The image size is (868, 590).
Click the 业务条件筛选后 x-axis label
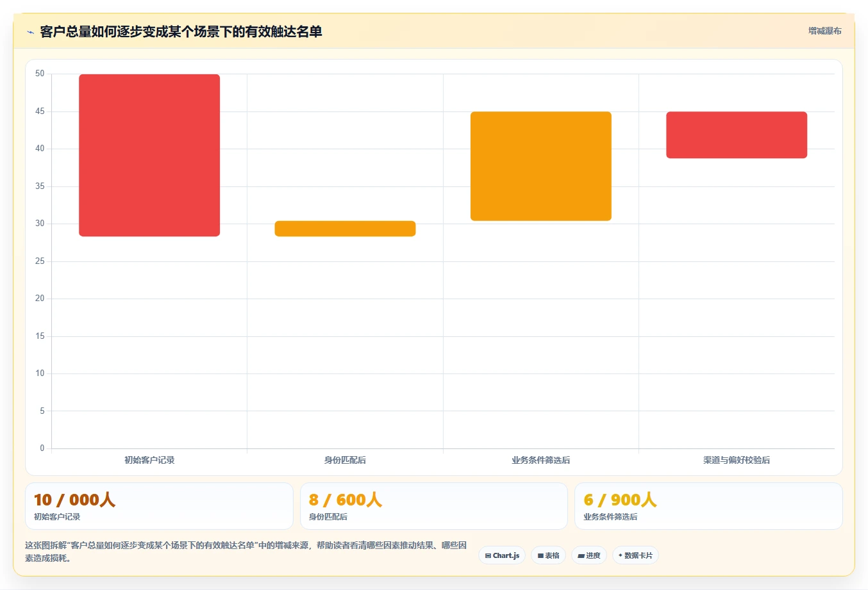click(x=541, y=460)
